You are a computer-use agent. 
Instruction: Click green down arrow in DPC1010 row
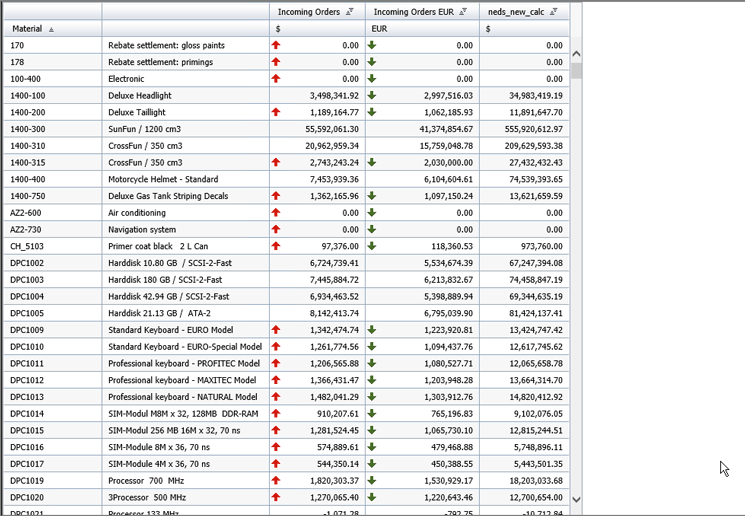[x=372, y=346]
